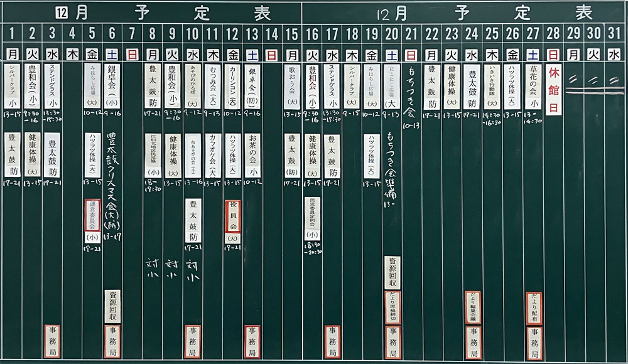The image size is (628, 364).
Task: Select the 歌おう会 event on day 15
Action: click(292, 87)
